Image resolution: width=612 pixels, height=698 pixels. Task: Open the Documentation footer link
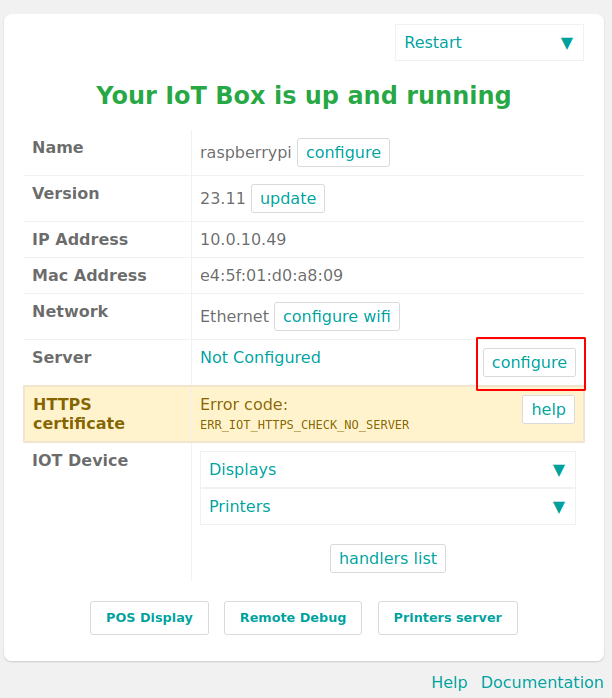(x=542, y=683)
